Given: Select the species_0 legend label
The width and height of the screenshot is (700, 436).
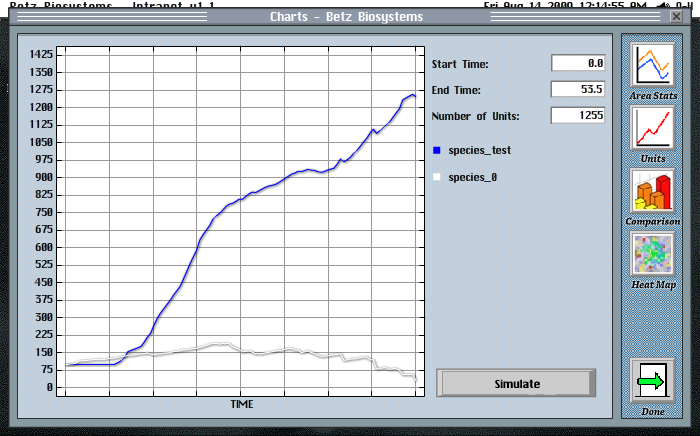Looking at the screenshot, I should pos(473,177).
